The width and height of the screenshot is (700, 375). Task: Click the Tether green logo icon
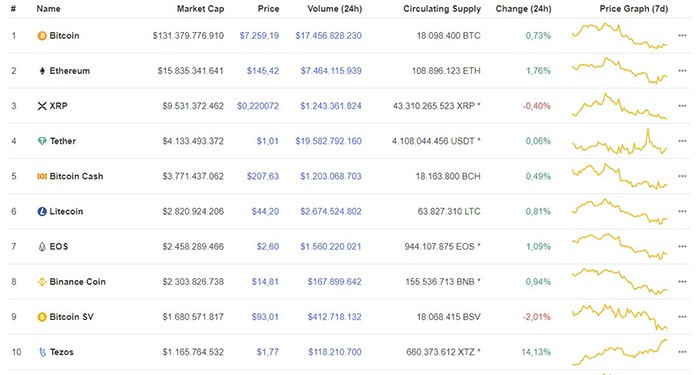(42, 141)
